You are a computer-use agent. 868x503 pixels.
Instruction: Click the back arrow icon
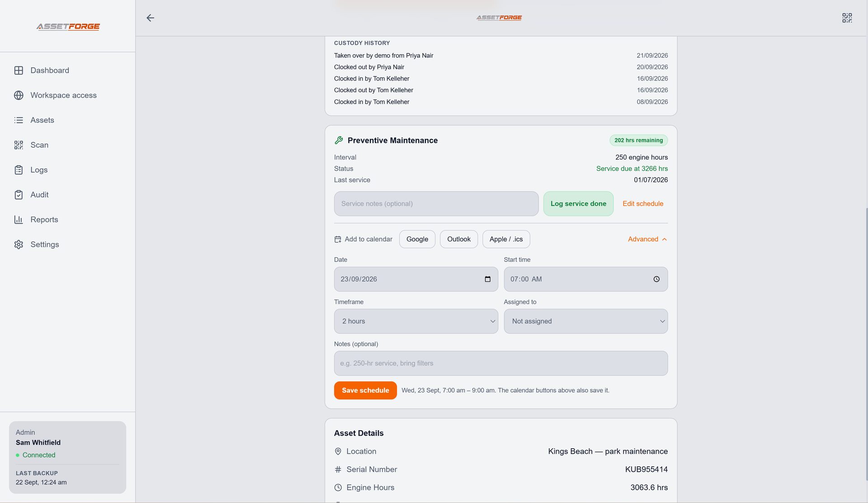[x=150, y=18]
